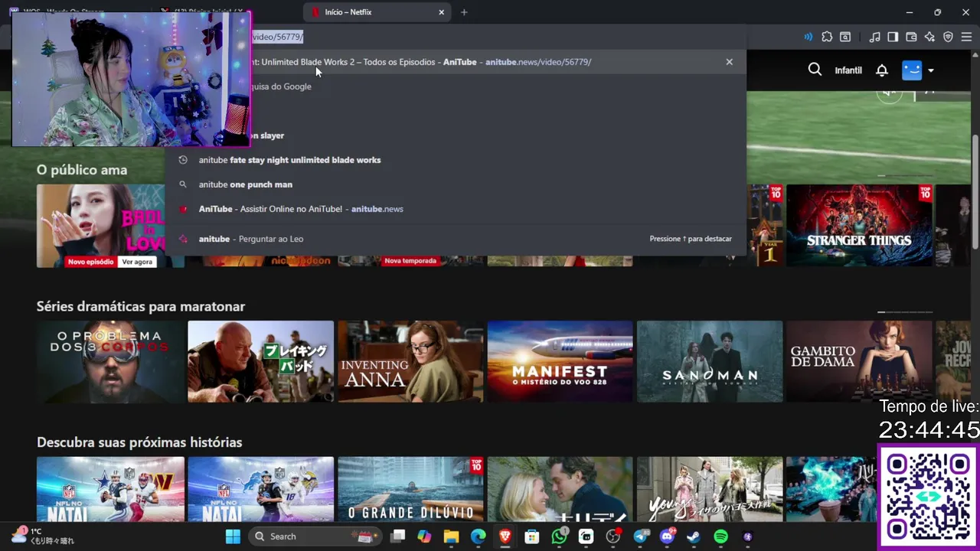The height and width of the screenshot is (551, 980).
Task: Open OBS Studio from taskbar
Action: tap(612, 536)
